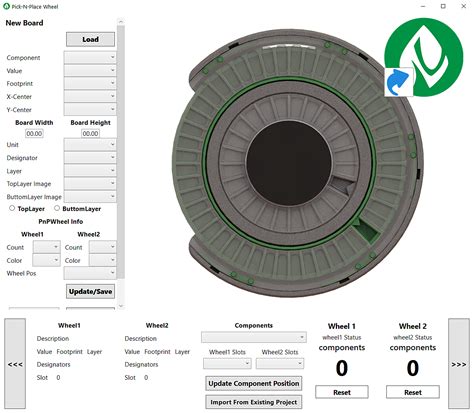Click the Wheel1 Designators label

click(53, 364)
